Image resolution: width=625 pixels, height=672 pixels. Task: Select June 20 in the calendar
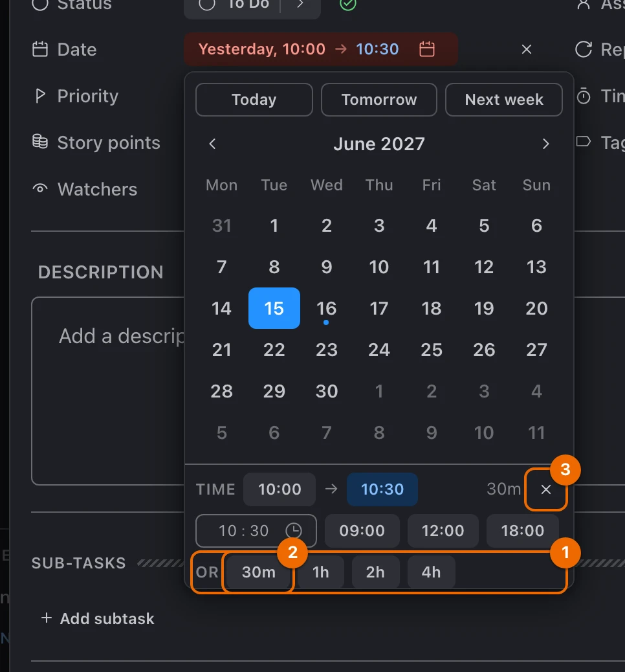pos(536,308)
